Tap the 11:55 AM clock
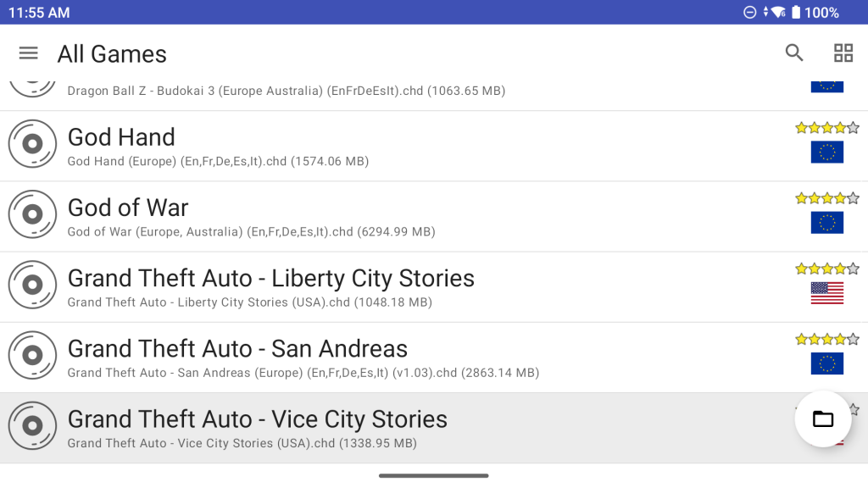This screenshot has height=488, width=868. (39, 12)
